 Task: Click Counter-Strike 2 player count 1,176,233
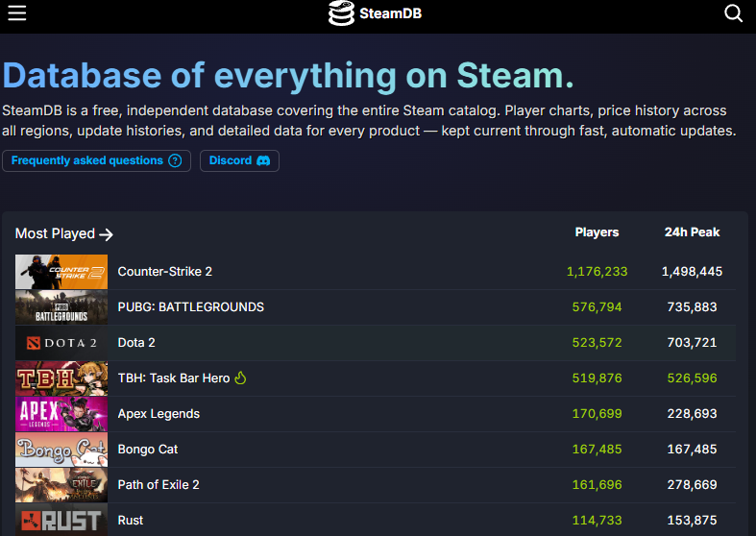click(597, 272)
